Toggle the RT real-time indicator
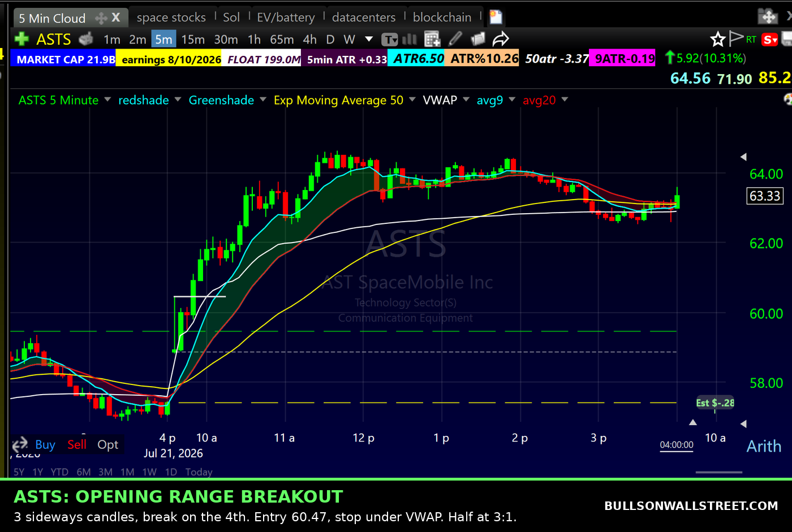792x532 pixels. 751,40
